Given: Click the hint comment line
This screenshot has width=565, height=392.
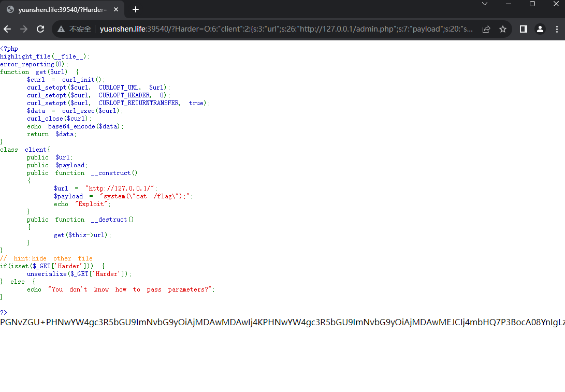Looking at the screenshot, I should (47, 258).
